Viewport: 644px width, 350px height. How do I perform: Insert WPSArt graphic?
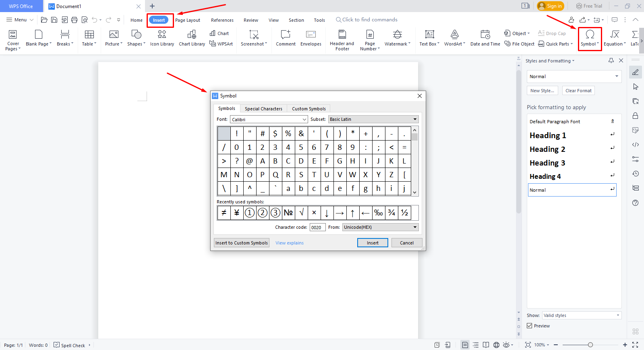[x=221, y=44]
